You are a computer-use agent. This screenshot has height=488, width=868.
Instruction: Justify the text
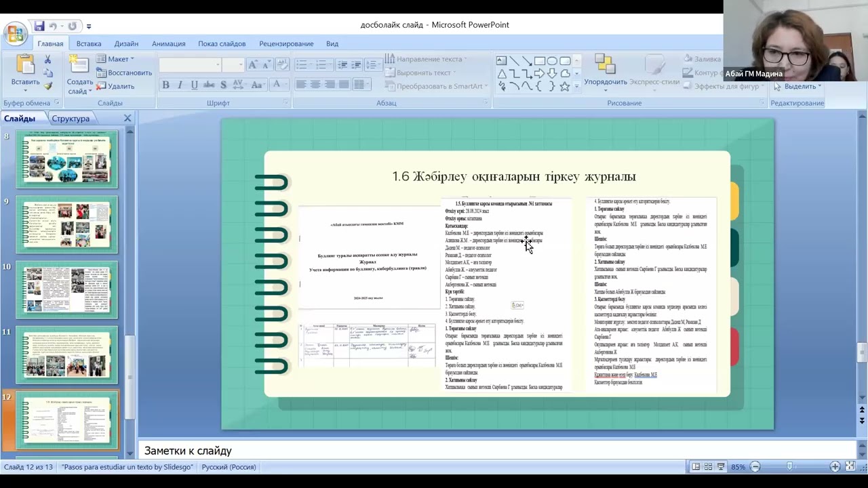(344, 85)
